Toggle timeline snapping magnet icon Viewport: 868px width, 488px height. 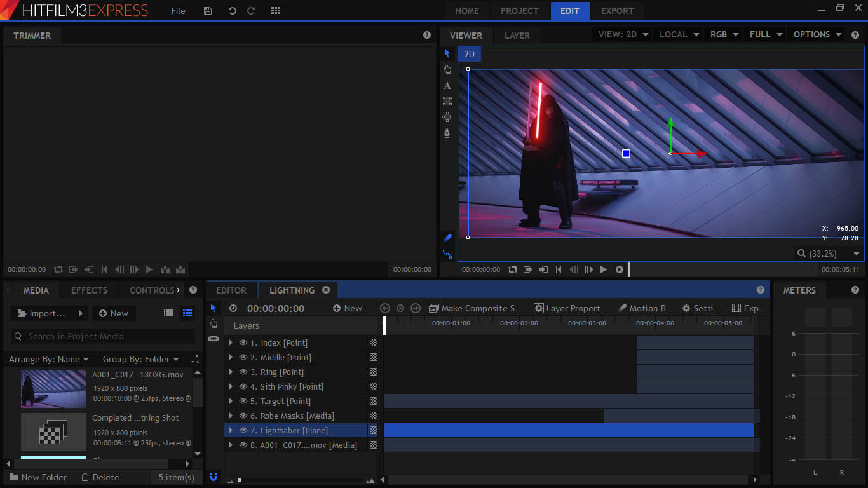point(214,477)
